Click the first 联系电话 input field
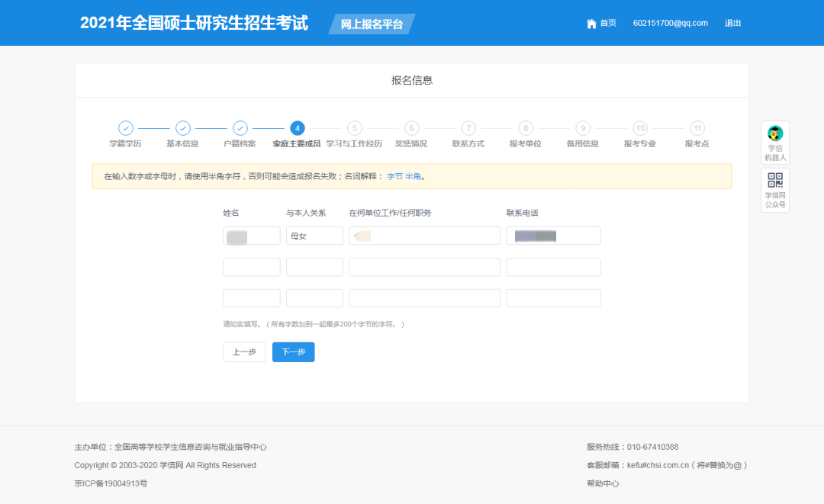The image size is (824, 504). point(553,236)
